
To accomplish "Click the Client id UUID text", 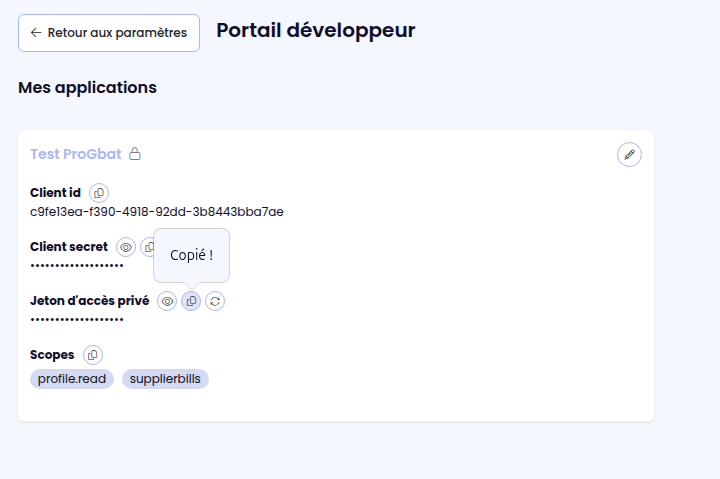I will pos(157,212).
